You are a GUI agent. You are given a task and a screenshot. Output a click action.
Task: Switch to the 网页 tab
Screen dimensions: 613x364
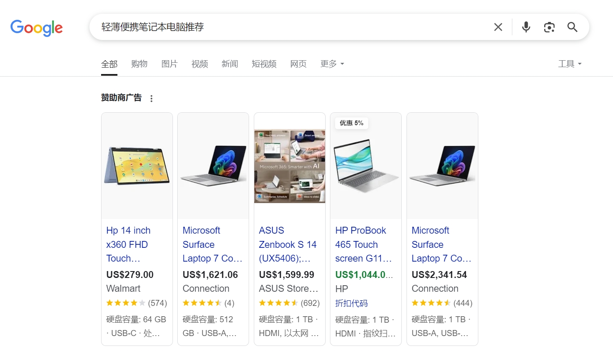tap(299, 64)
